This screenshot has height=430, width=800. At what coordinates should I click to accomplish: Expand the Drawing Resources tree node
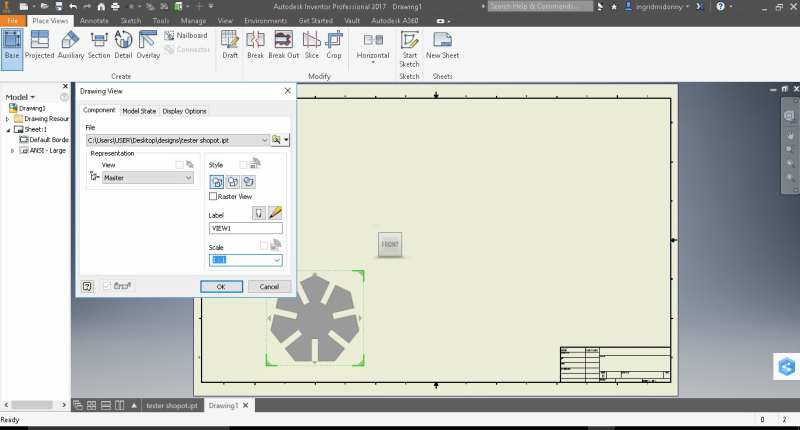7,119
